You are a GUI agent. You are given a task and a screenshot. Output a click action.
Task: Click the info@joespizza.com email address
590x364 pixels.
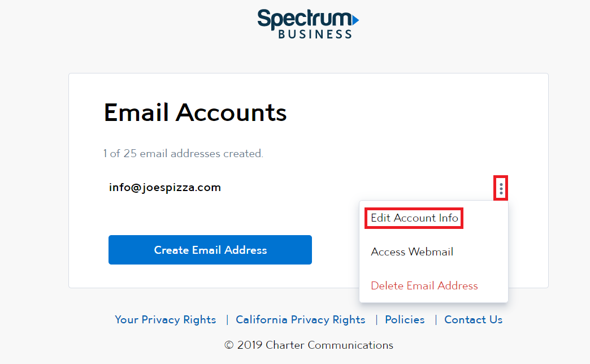[x=165, y=188]
